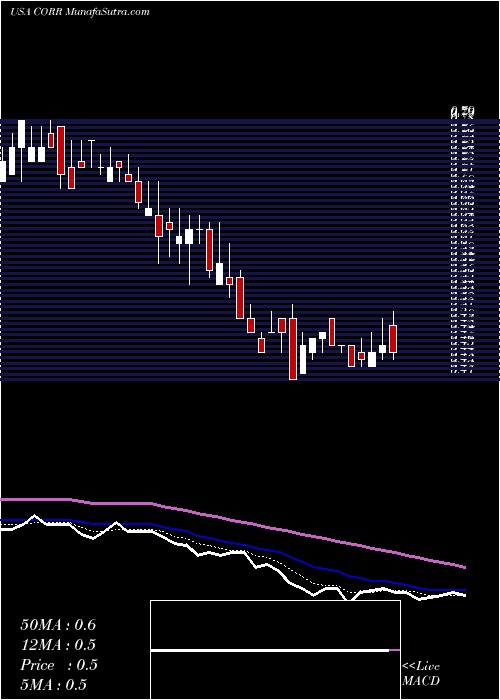The height and width of the screenshot is (700, 500).
Task: Click the MACD histogram box
Action: click(275, 650)
